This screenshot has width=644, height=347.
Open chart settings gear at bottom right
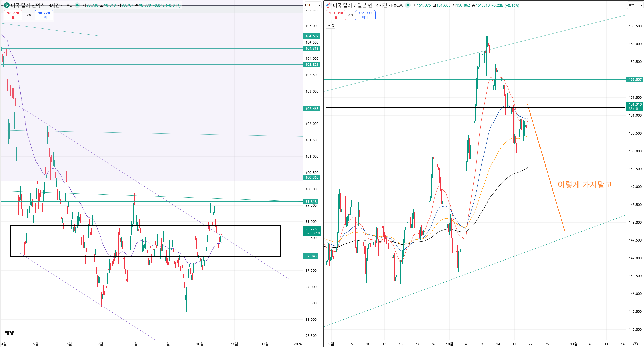tap(636, 344)
